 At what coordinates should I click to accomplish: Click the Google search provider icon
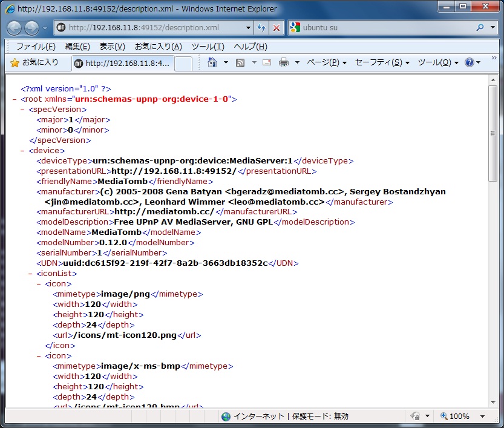[x=295, y=28]
